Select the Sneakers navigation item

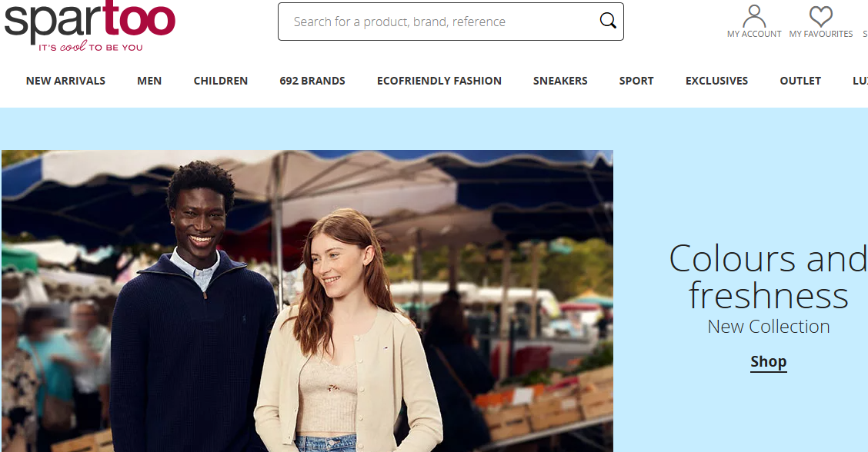[x=560, y=81]
